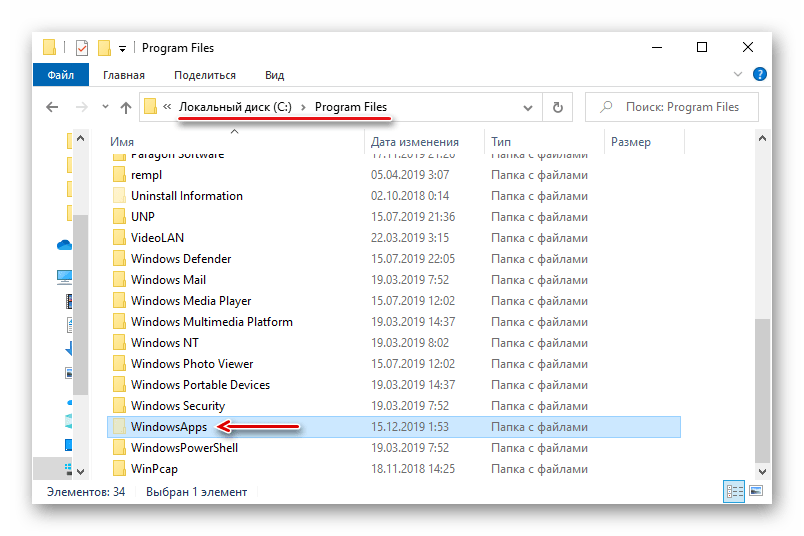Refresh the Program Files folder view
804x536 pixels.
coord(557,107)
